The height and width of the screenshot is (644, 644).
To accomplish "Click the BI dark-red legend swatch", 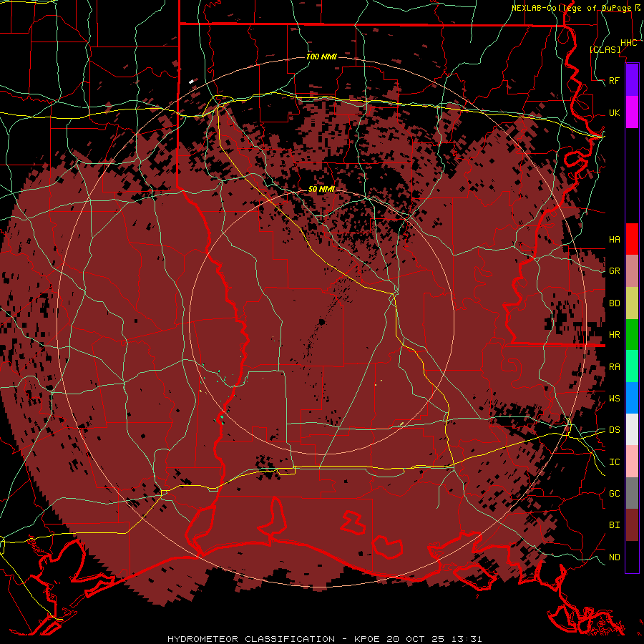I will click(x=632, y=525).
